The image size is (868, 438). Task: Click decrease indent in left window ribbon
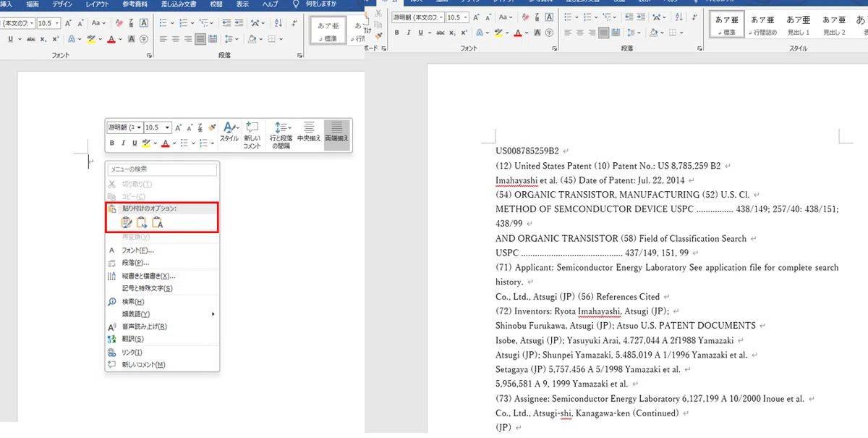(x=226, y=23)
